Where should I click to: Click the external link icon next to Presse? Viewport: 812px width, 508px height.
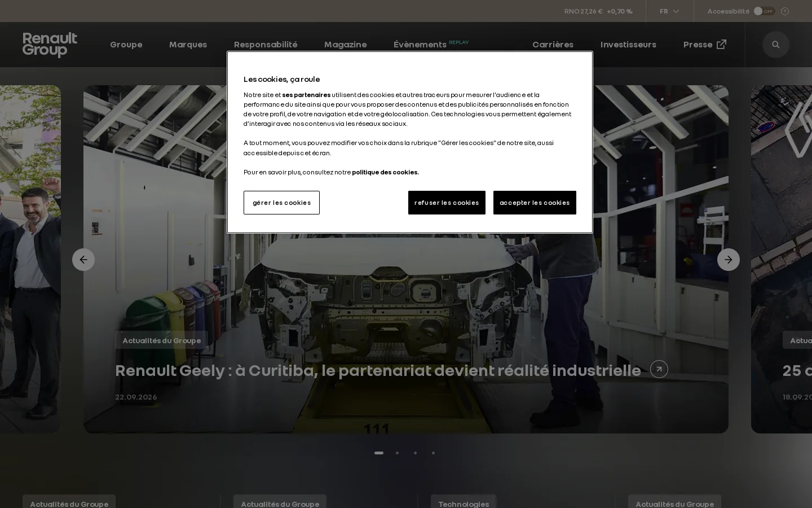coord(721,44)
